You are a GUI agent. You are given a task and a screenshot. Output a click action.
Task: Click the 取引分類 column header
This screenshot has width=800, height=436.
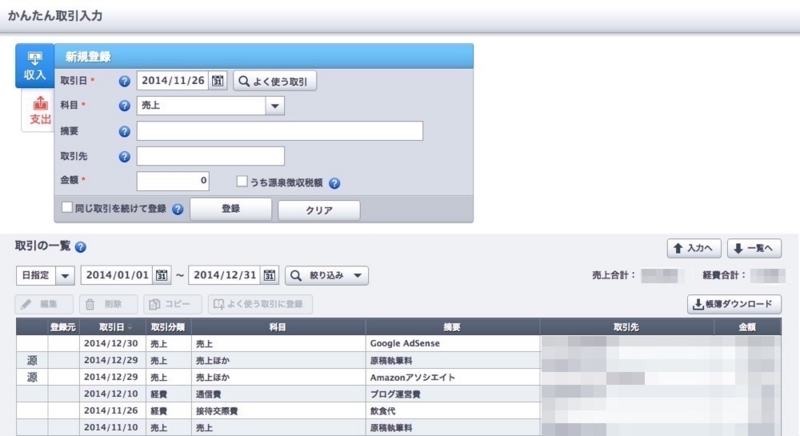pyautogui.click(x=168, y=327)
